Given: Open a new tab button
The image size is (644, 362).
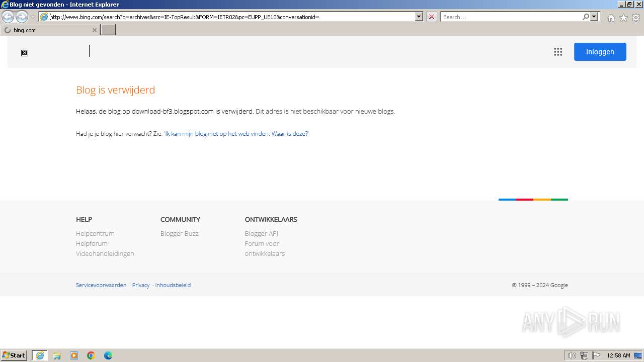Looking at the screenshot, I should pyautogui.click(x=108, y=30).
